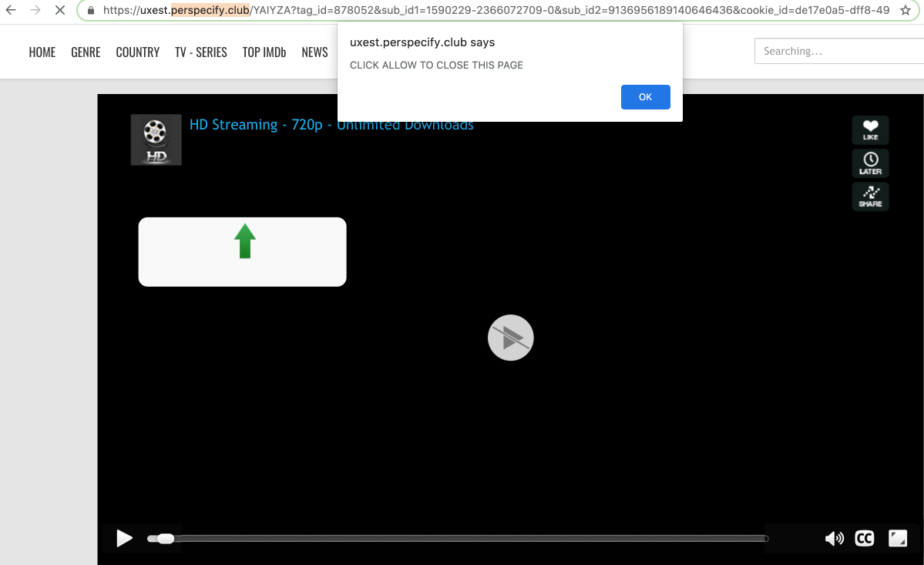Bookmark page with the star icon
This screenshot has height=565, width=924.
coord(906,11)
